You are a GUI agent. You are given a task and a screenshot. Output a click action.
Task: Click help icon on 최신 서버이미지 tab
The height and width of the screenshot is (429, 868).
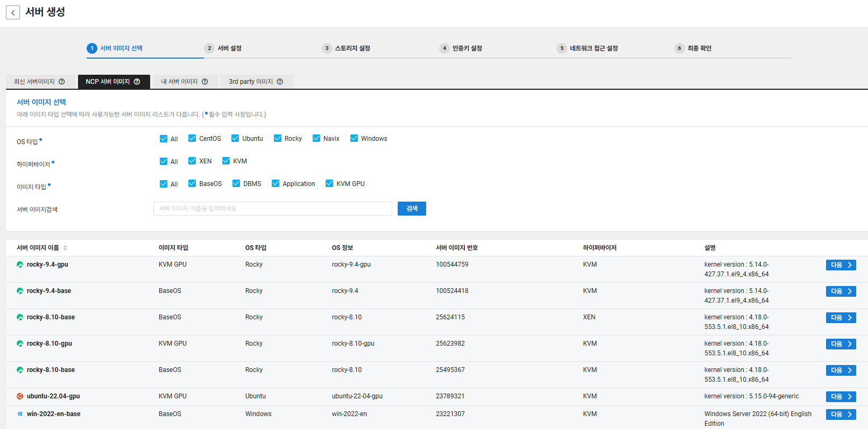pos(62,82)
